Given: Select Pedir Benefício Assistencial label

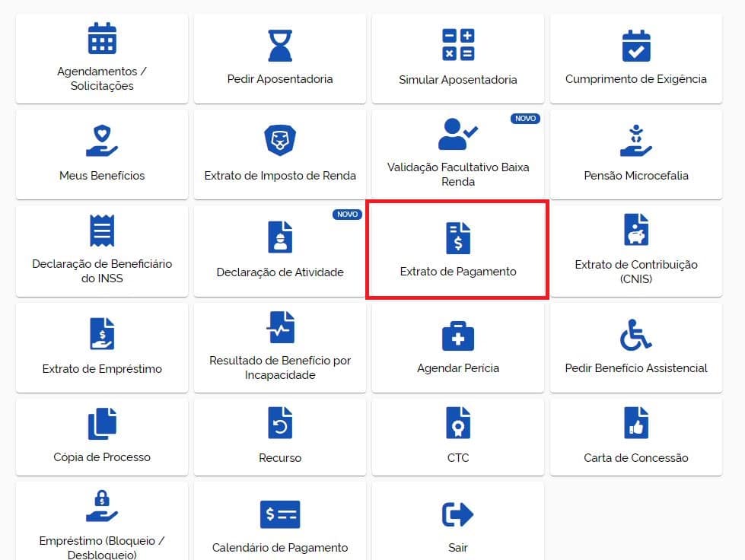Looking at the screenshot, I should pyautogui.click(x=636, y=368).
